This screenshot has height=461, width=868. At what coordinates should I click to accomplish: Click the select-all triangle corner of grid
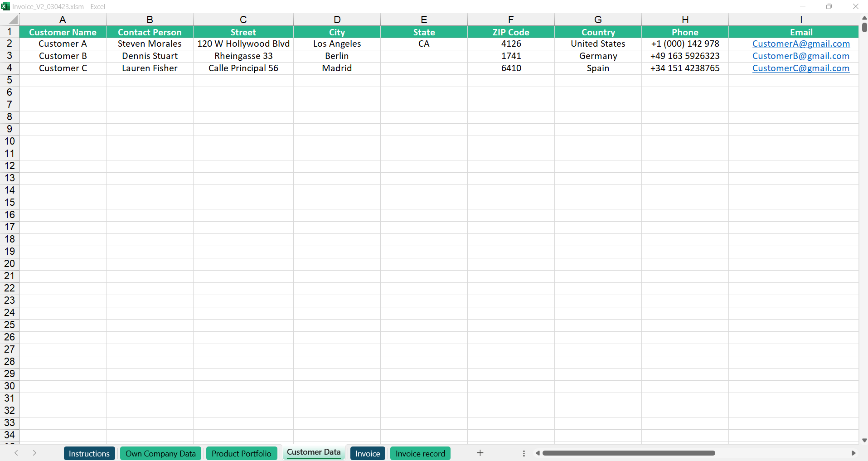(13, 19)
